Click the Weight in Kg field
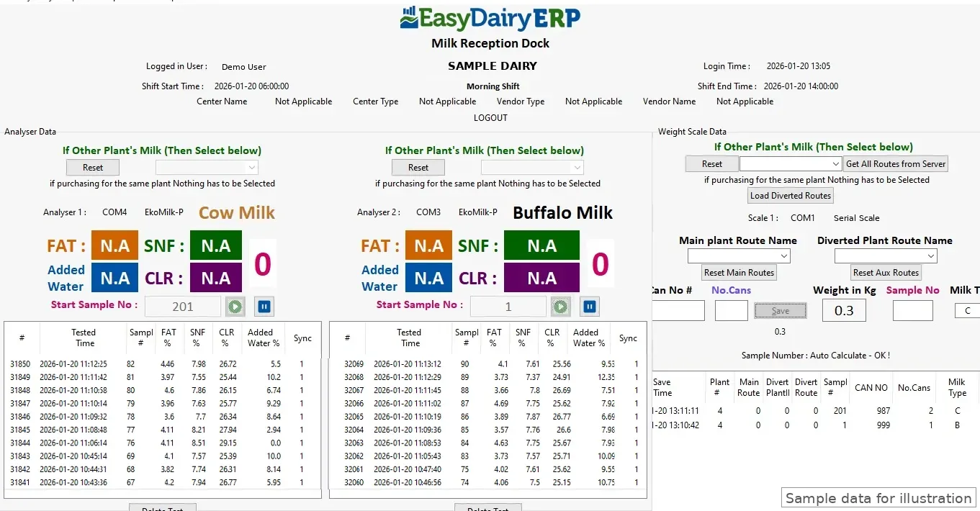 pos(844,310)
